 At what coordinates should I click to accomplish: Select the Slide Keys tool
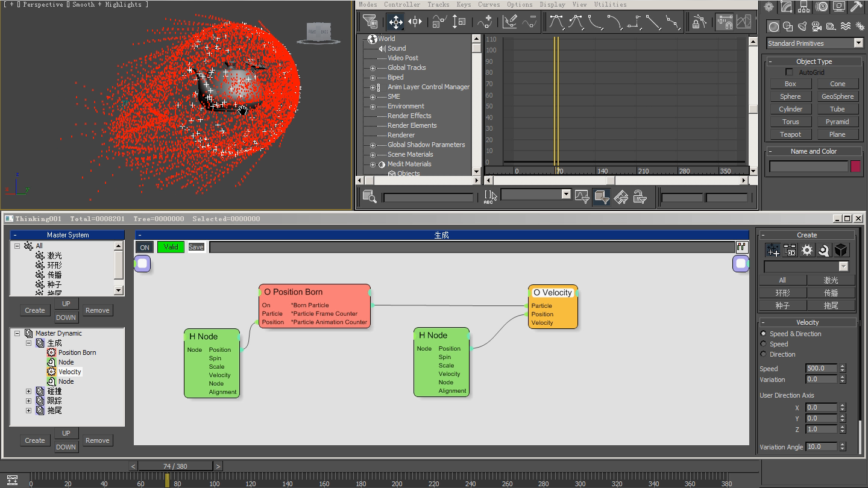pyautogui.click(x=415, y=22)
